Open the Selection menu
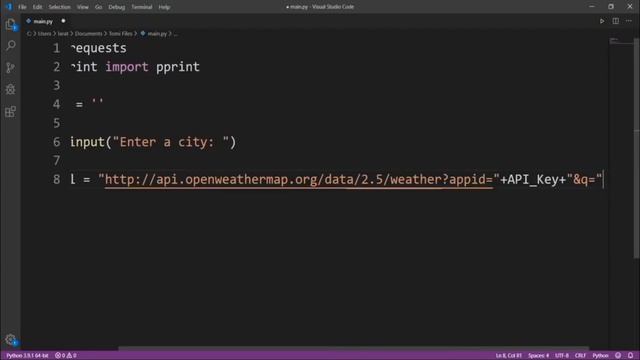This screenshot has height=360, width=640. click(x=60, y=7)
